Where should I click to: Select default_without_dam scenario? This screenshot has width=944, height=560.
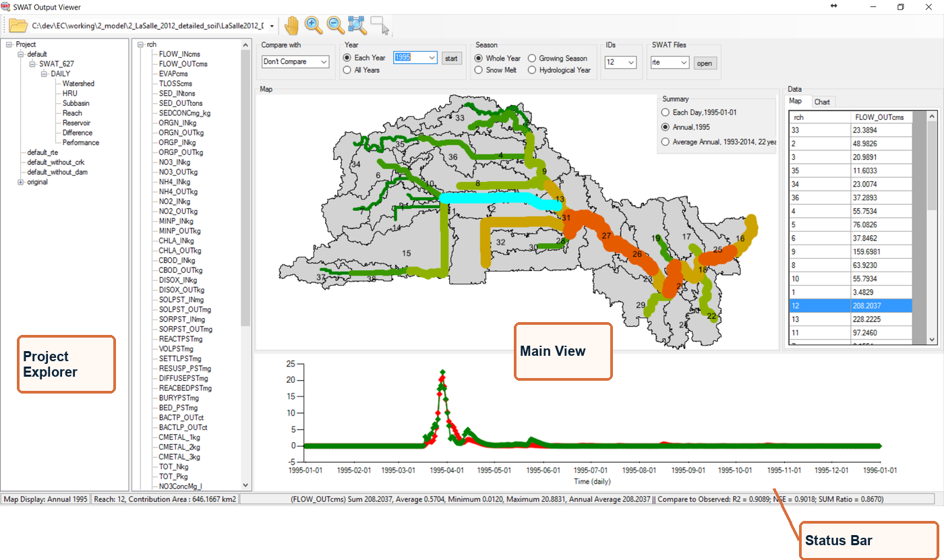[x=57, y=172]
